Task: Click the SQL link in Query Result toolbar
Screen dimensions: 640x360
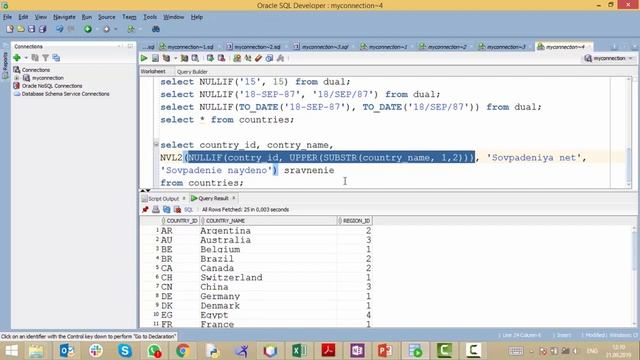Action: coord(188,209)
